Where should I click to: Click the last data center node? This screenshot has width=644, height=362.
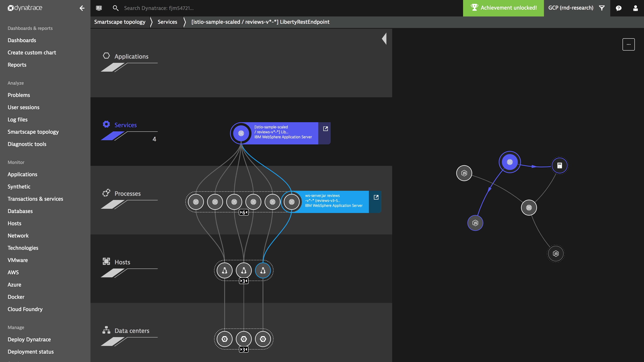(x=263, y=339)
